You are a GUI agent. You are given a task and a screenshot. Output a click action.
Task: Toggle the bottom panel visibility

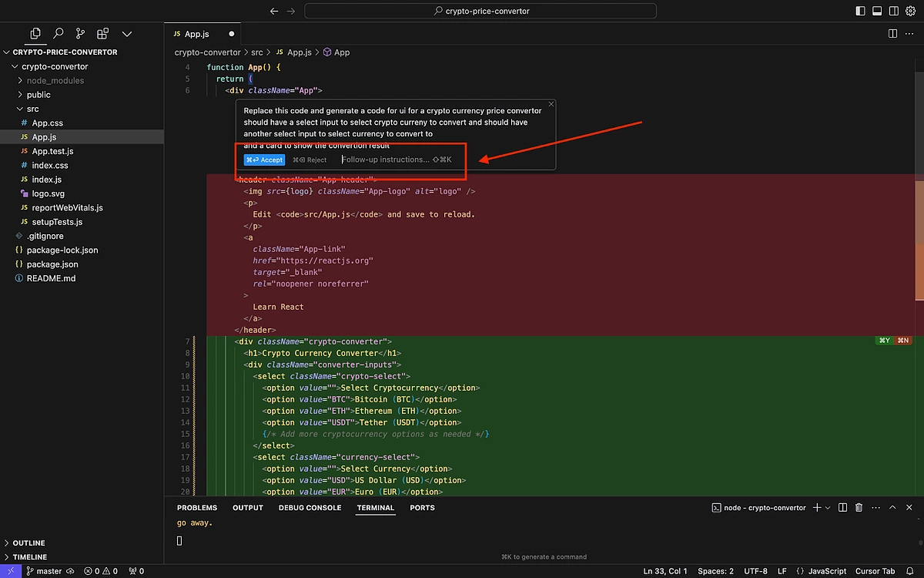(877, 11)
